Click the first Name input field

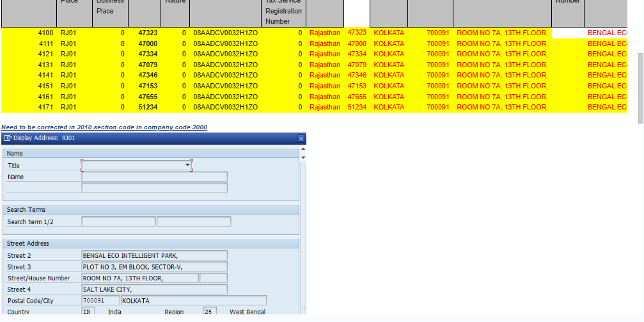(x=154, y=177)
